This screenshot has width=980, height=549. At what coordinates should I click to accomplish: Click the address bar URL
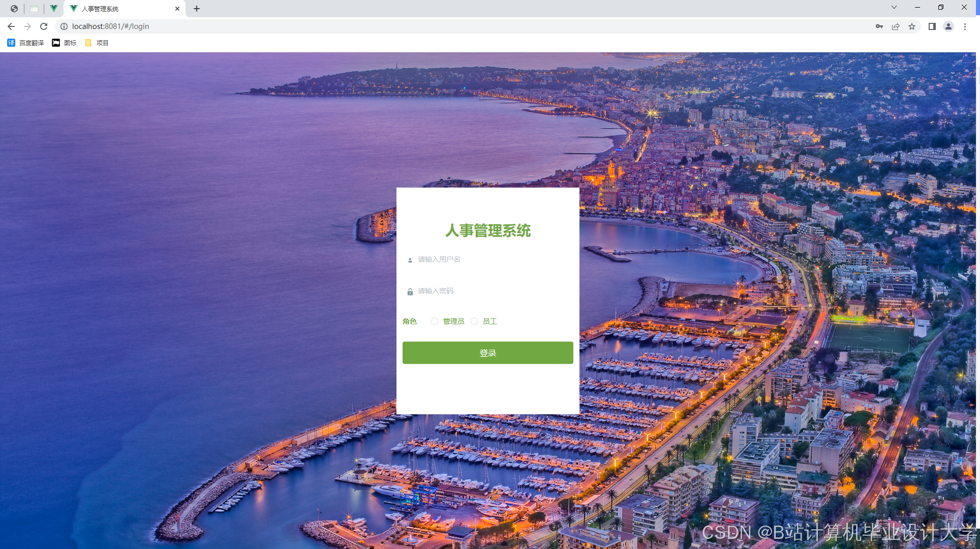[x=111, y=26]
